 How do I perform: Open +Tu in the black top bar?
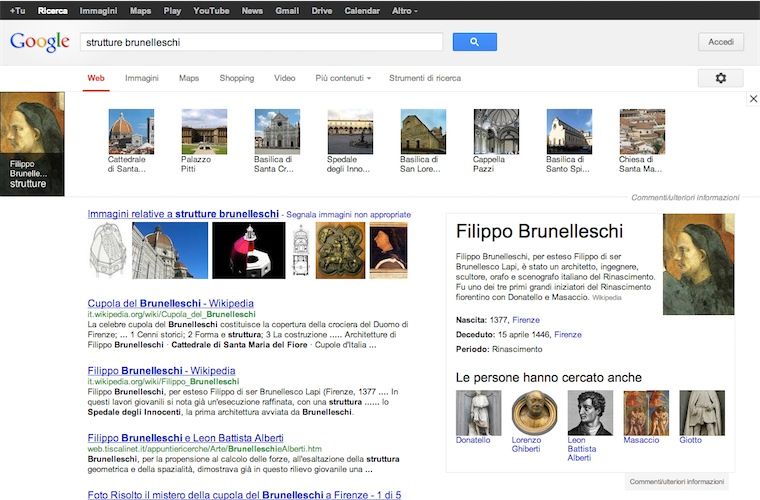[x=17, y=11]
